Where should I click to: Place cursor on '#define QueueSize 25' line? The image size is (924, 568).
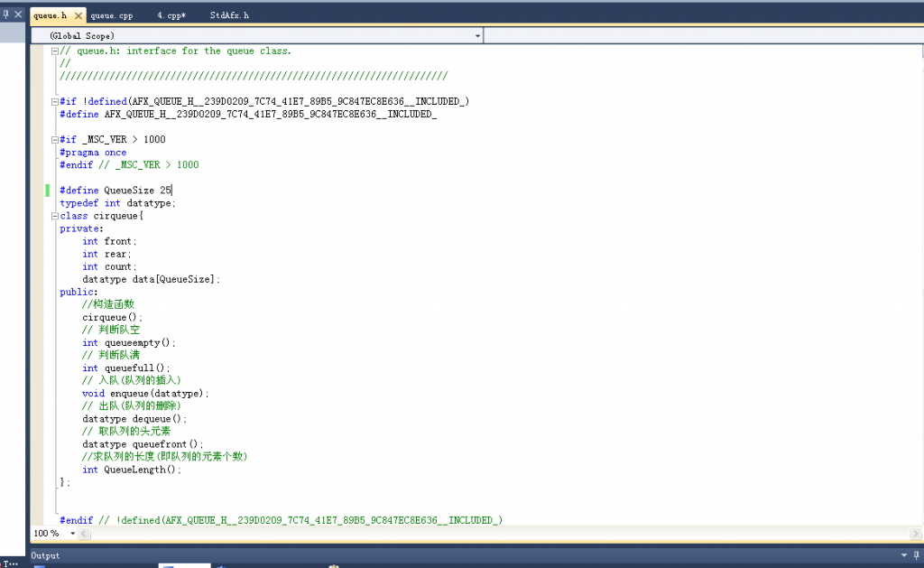(115, 190)
